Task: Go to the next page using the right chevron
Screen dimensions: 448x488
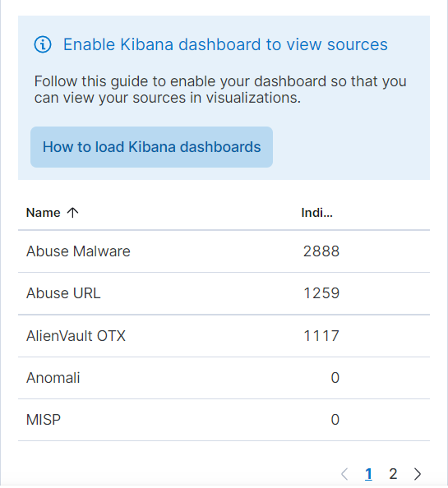Action: tap(418, 474)
